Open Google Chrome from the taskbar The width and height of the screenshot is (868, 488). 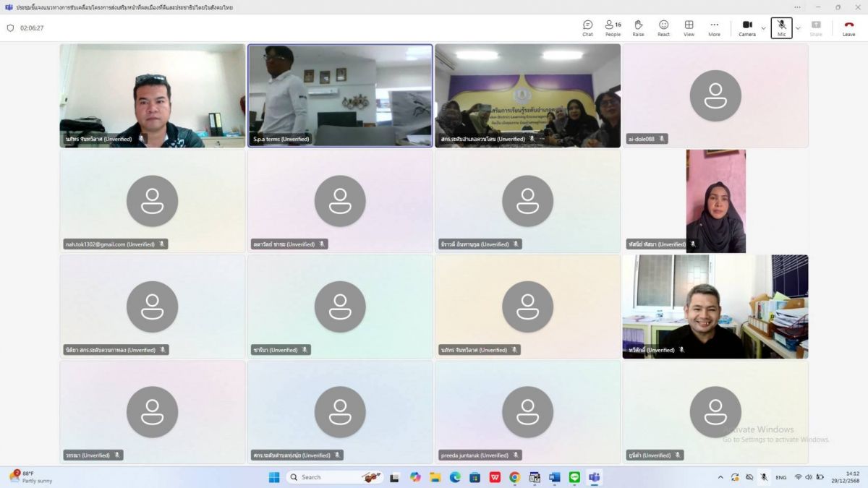click(514, 477)
